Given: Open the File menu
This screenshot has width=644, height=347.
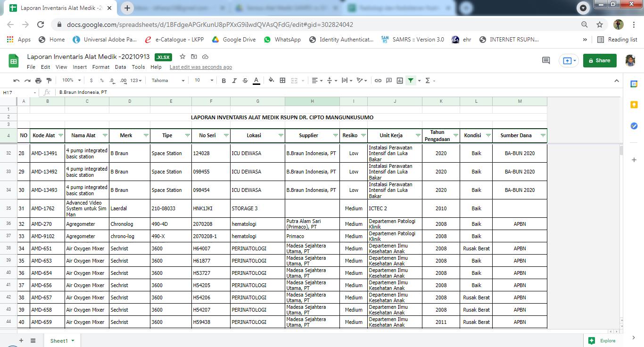Looking at the screenshot, I should pos(31,67).
